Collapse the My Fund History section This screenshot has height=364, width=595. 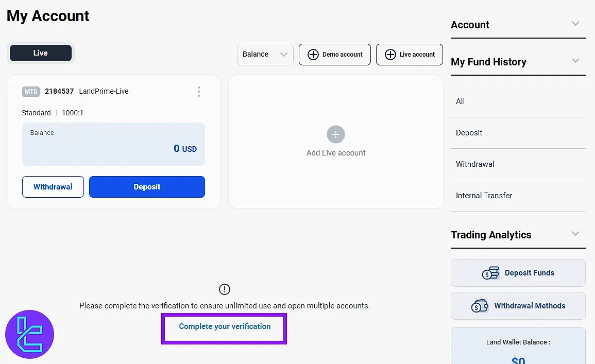coord(575,61)
